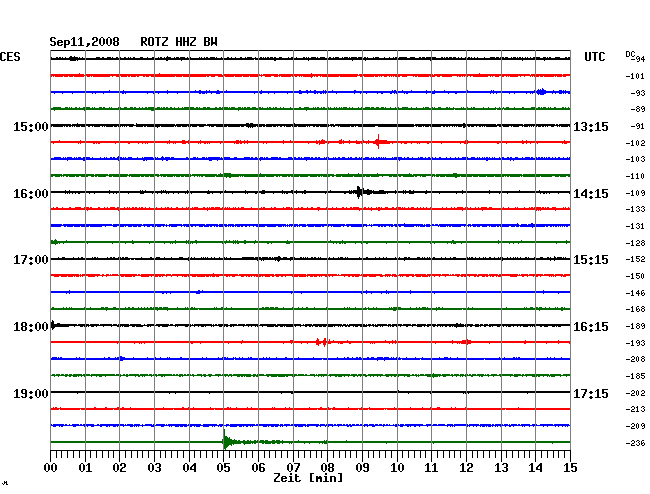The image size is (650, 494).
Task: Click the DC offset value -189
Action: 635,326
